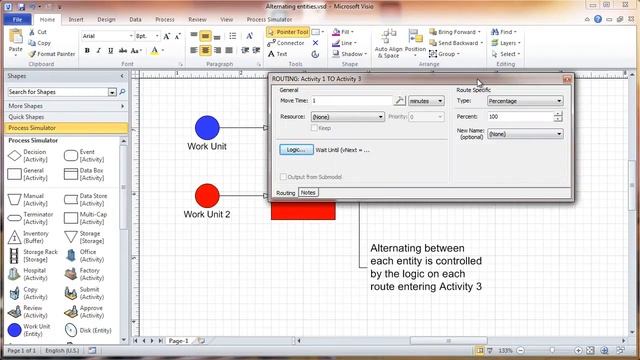Click the Paste icon in Clipboard group
640x360 pixels.
click(x=16, y=37)
